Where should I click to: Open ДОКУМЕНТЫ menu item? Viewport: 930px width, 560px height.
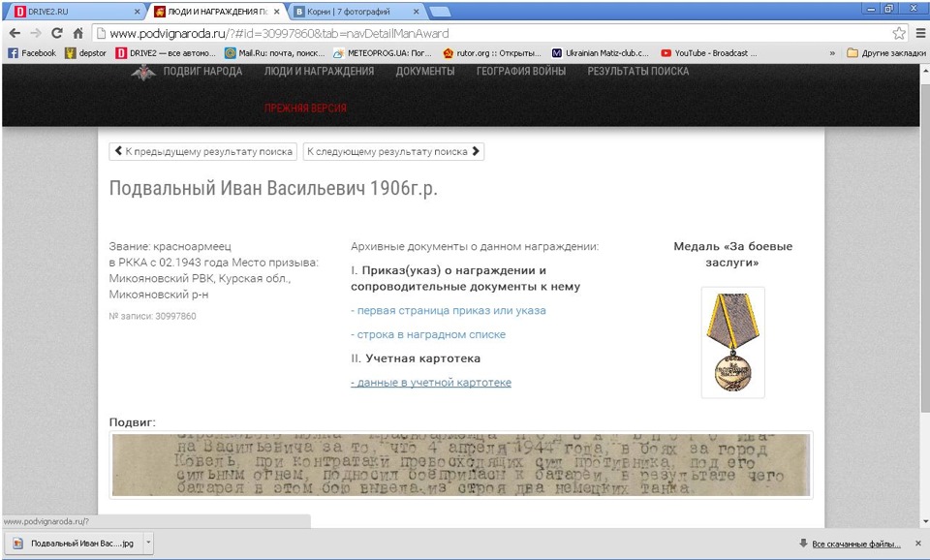(425, 71)
